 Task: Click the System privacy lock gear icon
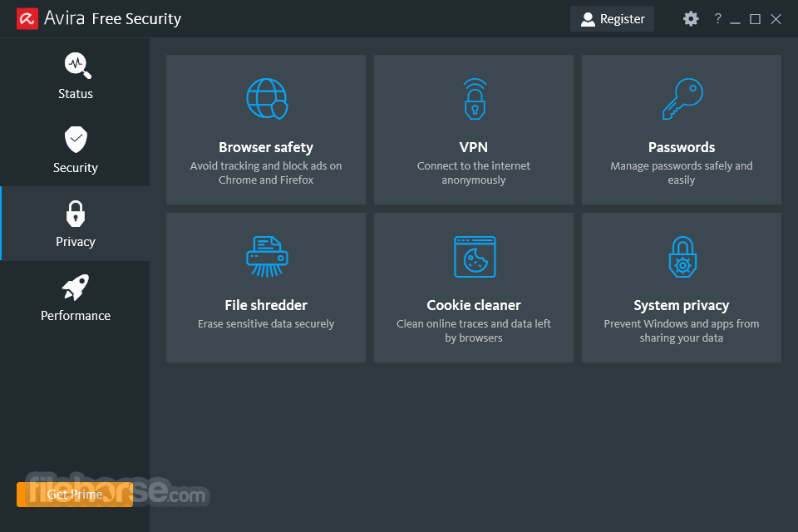coord(682,257)
